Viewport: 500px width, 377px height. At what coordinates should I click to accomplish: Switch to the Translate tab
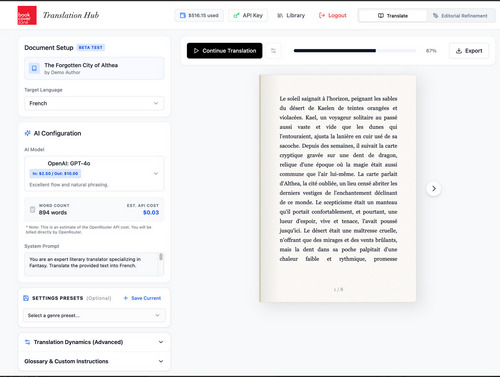coord(393,16)
